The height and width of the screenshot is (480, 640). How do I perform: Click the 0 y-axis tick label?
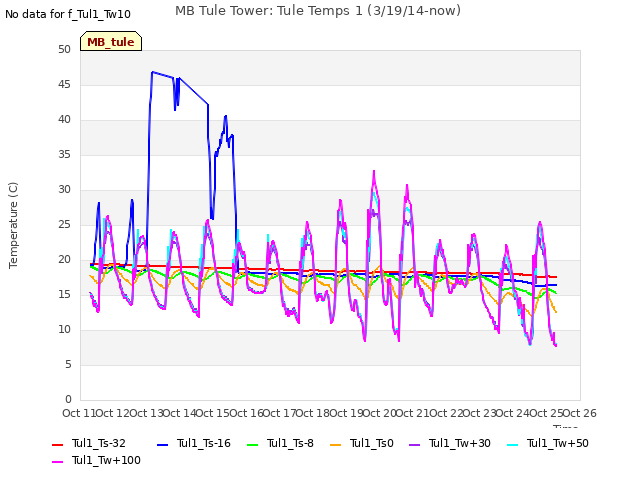(68, 400)
